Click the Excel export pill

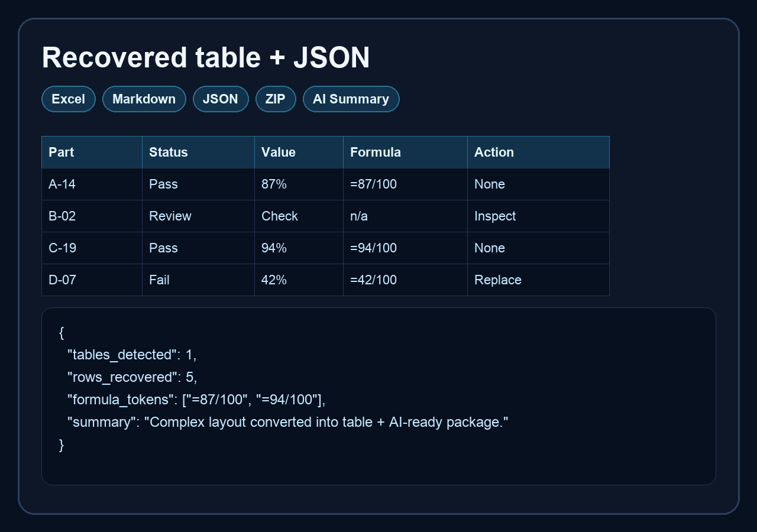[68, 99]
